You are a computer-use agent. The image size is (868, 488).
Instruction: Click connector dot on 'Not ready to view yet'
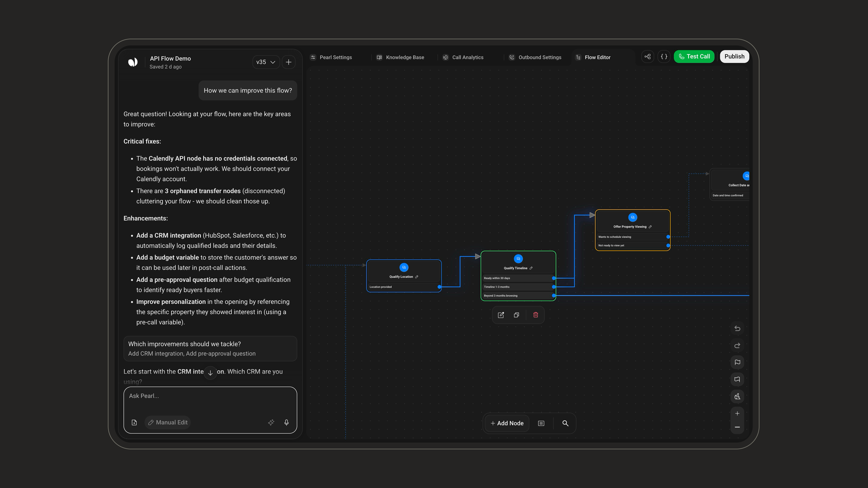click(x=668, y=246)
